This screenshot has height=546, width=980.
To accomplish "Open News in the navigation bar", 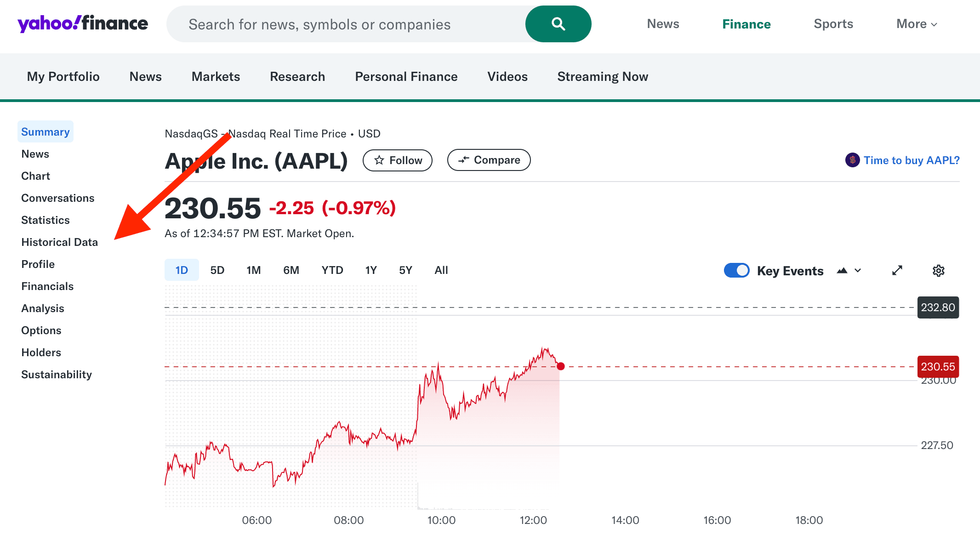I will pyautogui.click(x=146, y=76).
